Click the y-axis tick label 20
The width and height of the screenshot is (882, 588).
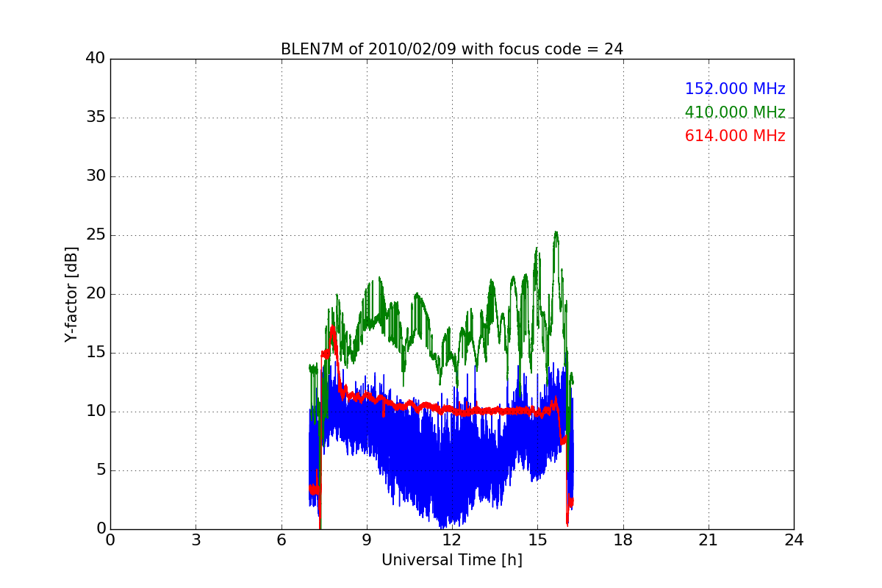tap(96, 294)
